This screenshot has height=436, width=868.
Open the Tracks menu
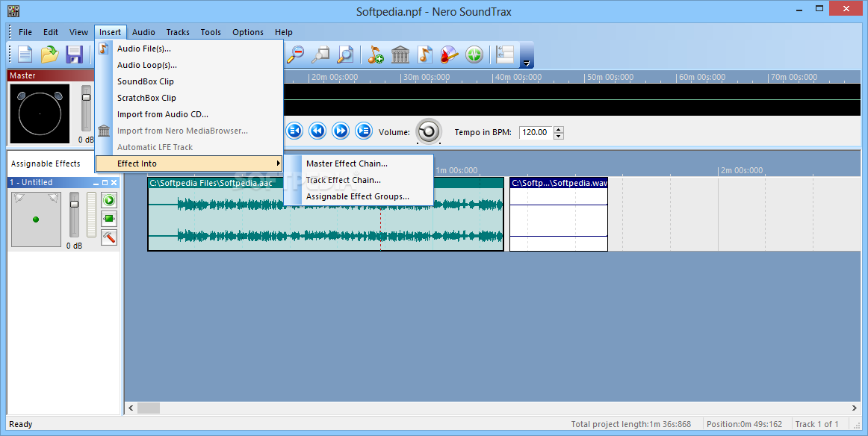178,32
